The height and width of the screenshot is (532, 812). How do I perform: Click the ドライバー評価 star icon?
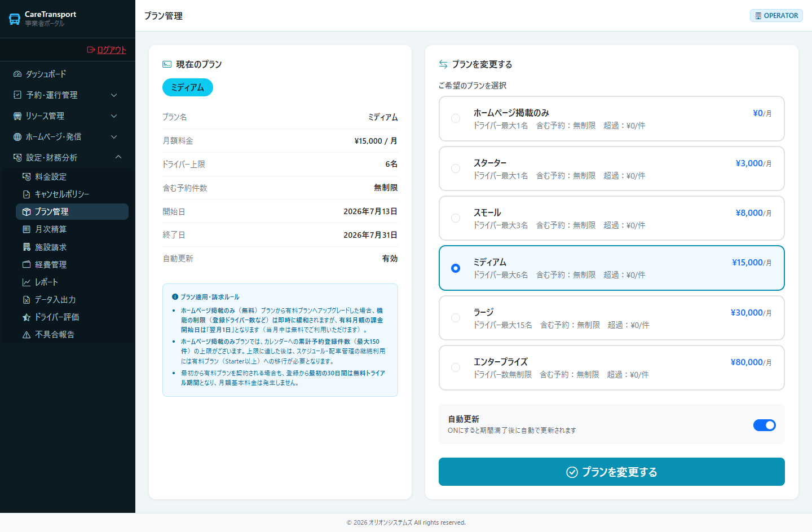(x=27, y=317)
